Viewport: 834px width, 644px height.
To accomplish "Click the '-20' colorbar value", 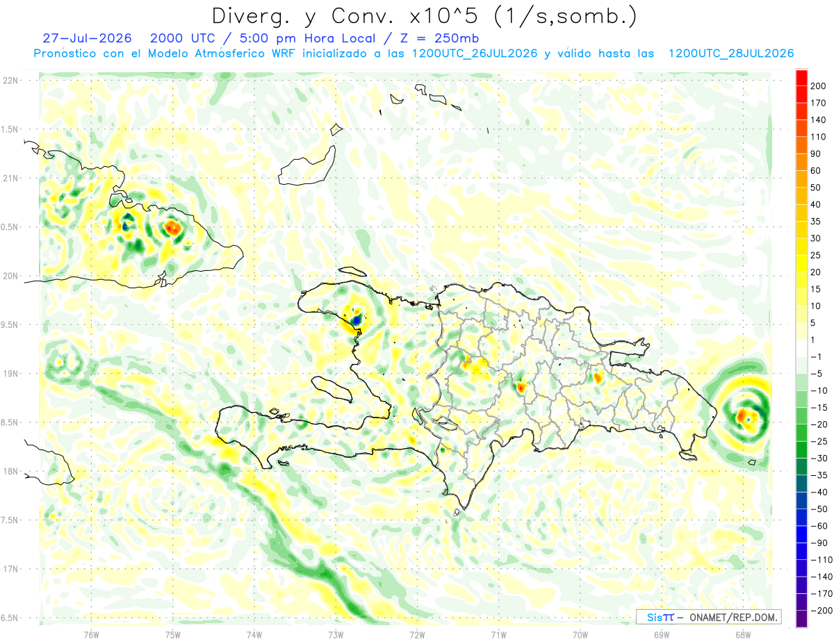I will tap(821, 424).
